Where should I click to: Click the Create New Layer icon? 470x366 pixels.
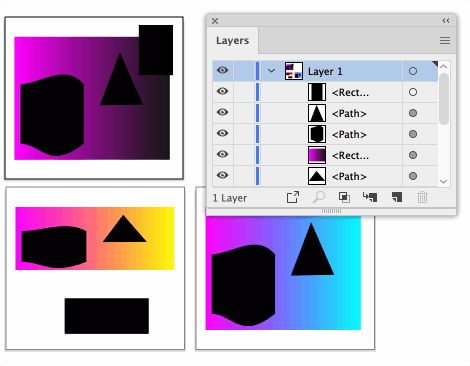click(x=397, y=197)
